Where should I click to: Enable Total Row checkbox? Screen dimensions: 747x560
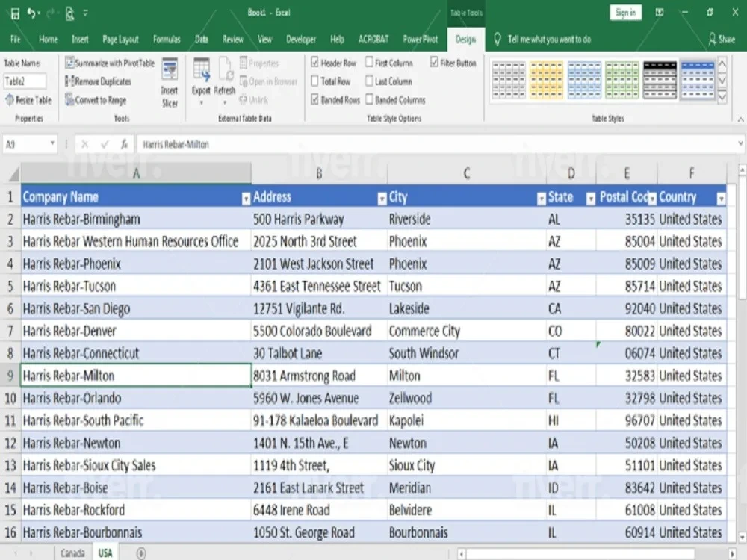tap(314, 81)
